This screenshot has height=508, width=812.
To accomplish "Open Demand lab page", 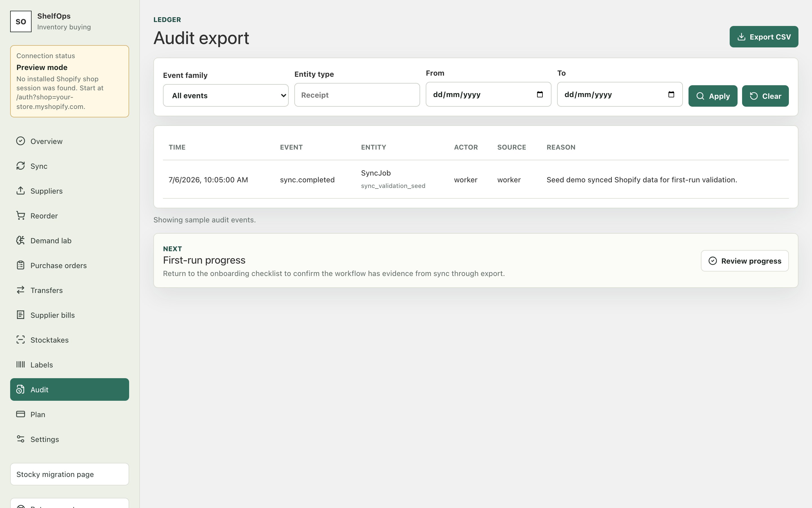I will coord(69,240).
